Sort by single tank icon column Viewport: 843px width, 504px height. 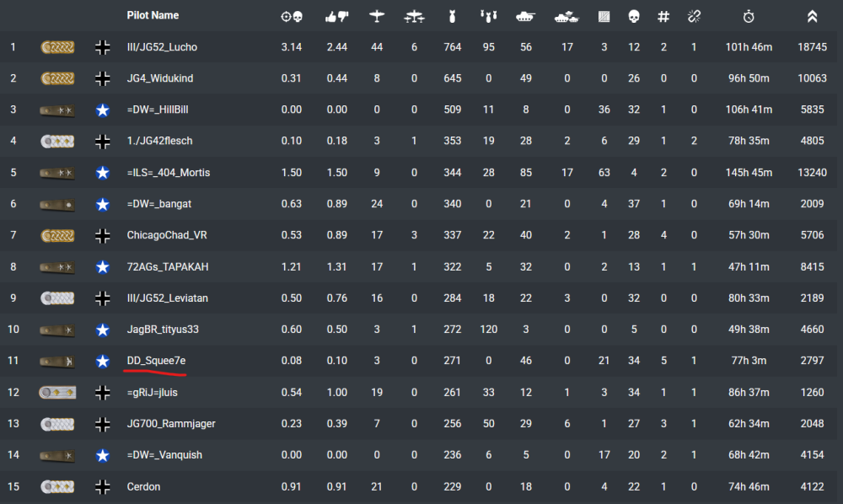pos(526,16)
